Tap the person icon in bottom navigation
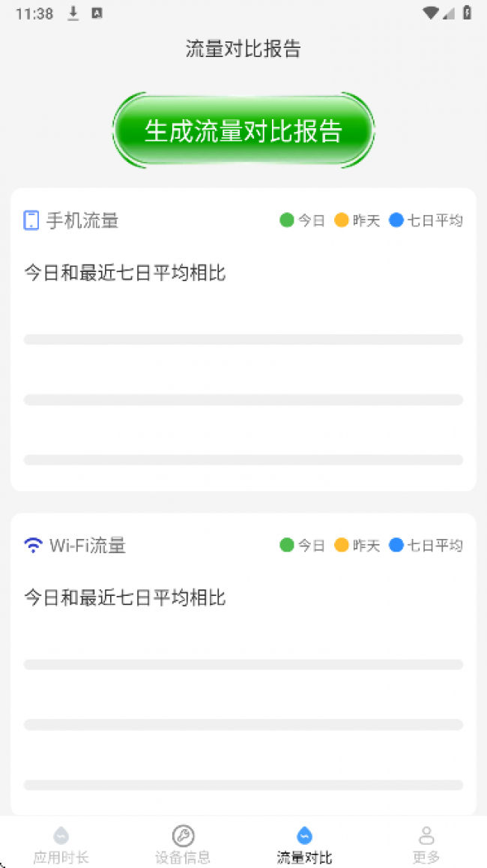The width and height of the screenshot is (487, 868). 426,835
